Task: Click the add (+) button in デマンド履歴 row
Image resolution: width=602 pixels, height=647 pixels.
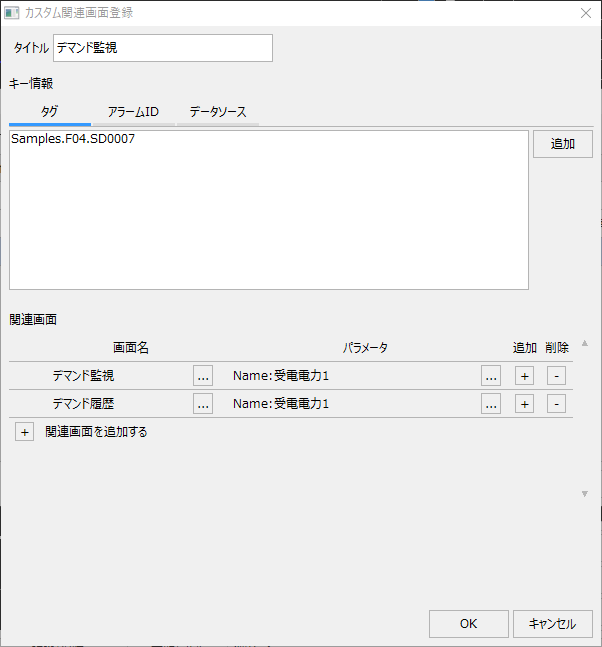Action: 523,404
